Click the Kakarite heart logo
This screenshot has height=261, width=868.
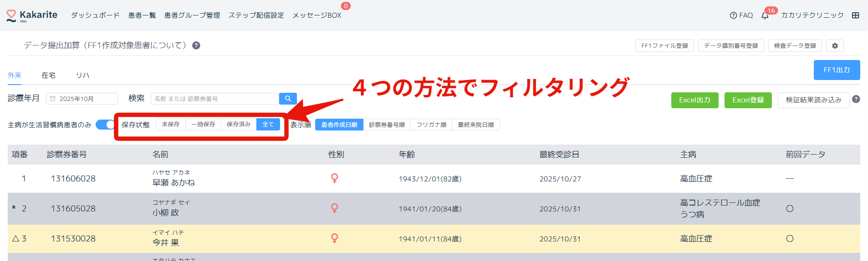(x=11, y=16)
